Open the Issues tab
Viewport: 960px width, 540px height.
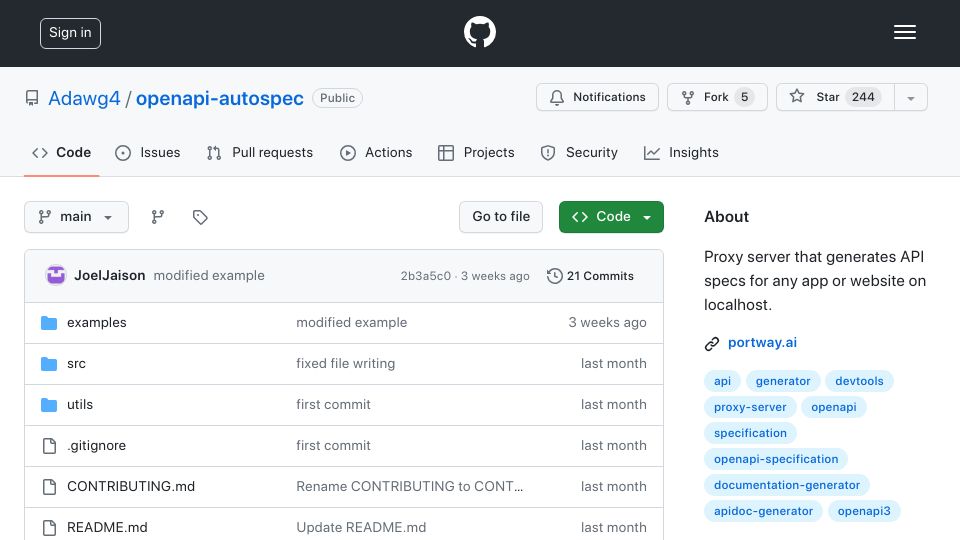point(148,152)
